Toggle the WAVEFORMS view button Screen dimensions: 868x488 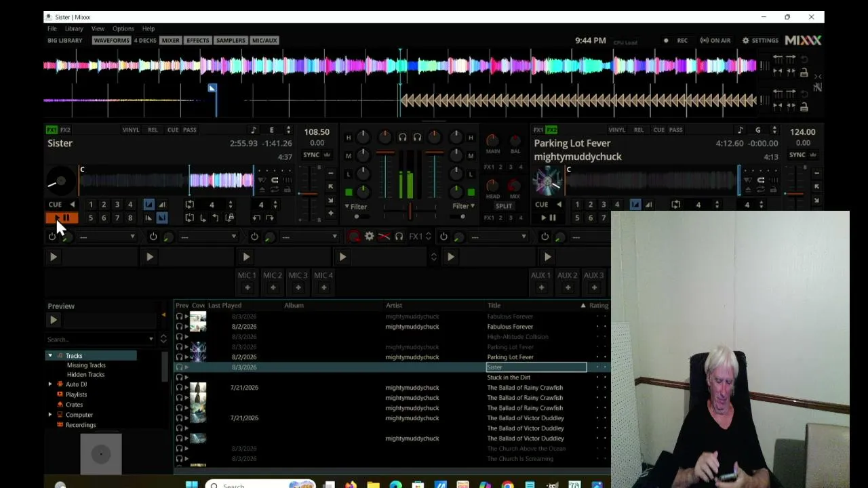[x=111, y=40]
